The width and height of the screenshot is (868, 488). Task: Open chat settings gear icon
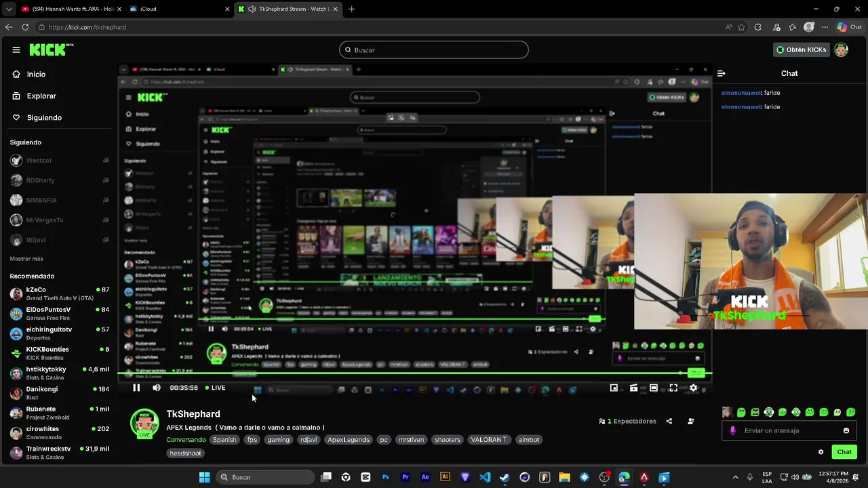pyautogui.click(x=821, y=452)
